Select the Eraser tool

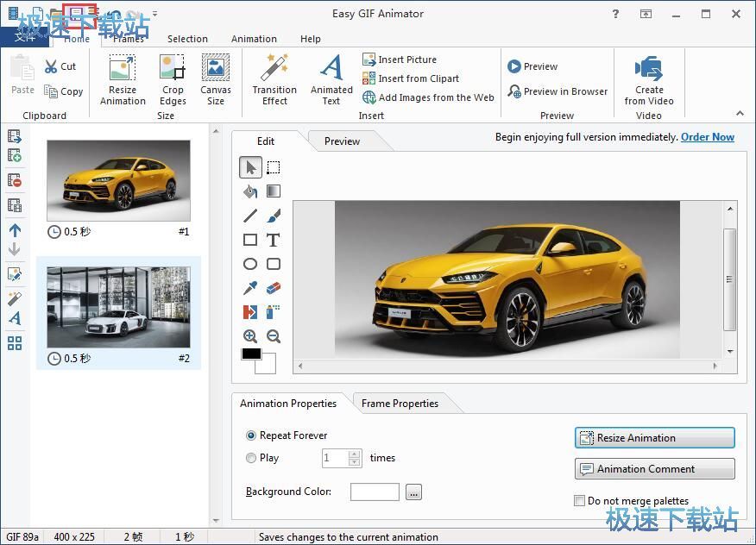pos(274,288)
